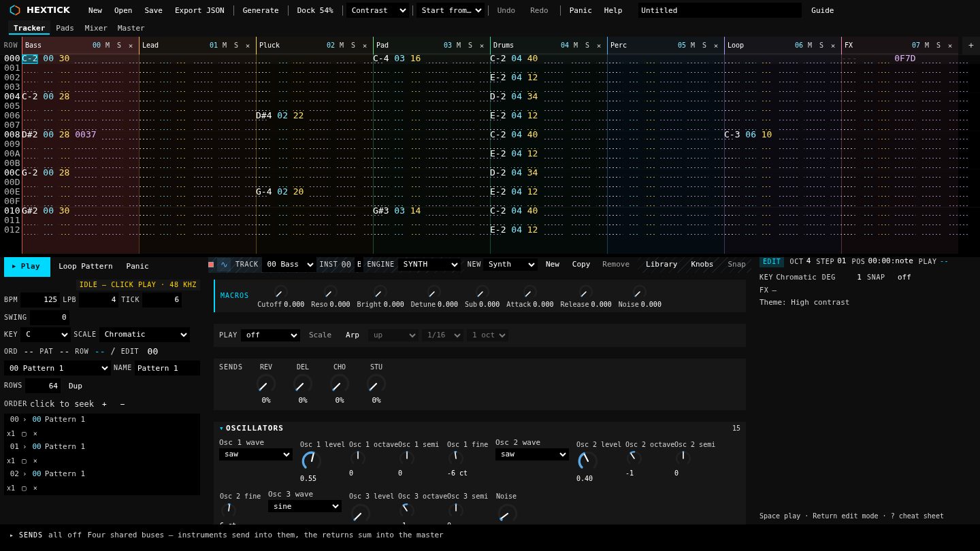Click the × on the Drums track header

coord(599,46)
